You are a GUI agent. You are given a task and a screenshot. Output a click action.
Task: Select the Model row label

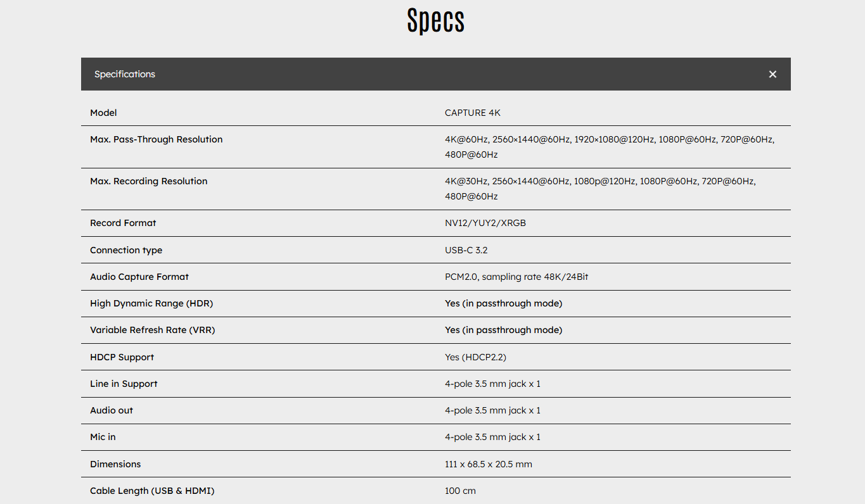pyautogui.click(x=103, y=113)
